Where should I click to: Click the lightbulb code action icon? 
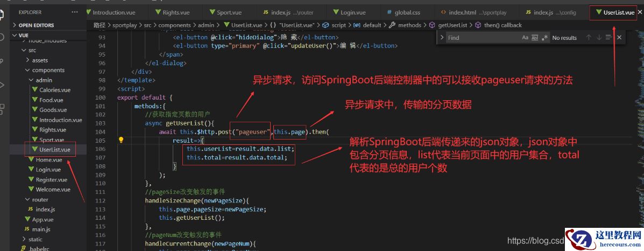click(x=121, y=140)
